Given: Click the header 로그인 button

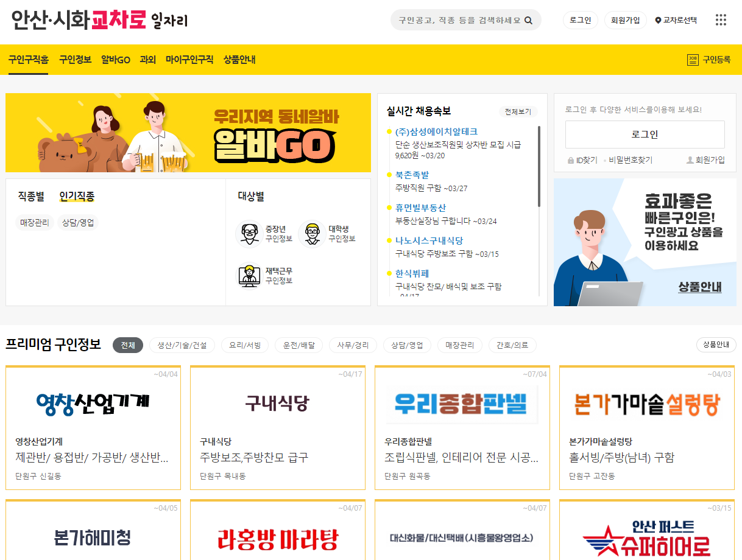Looking at the screenshot, I should 581,20.
